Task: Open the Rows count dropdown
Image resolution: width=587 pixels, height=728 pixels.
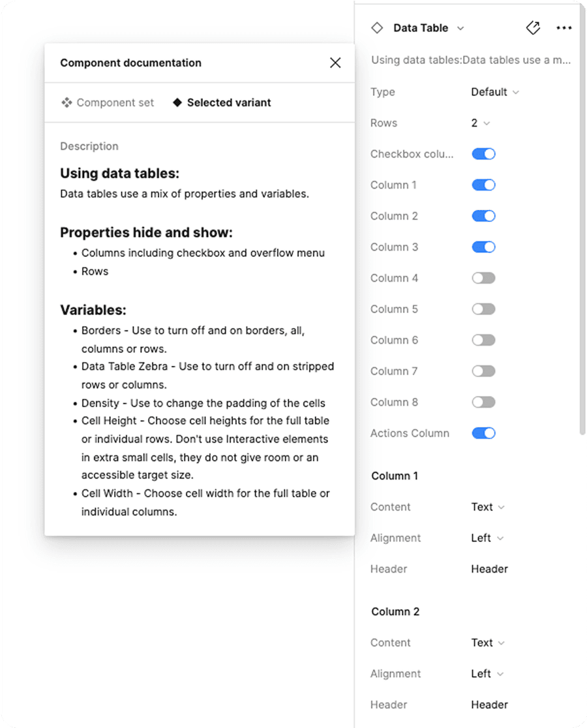Action: (480, 123)
